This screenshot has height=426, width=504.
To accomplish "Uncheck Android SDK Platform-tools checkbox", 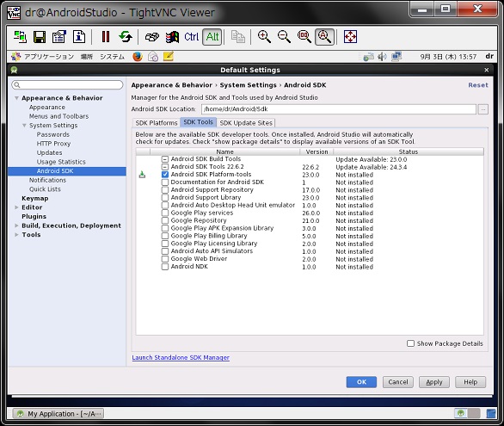I will click(165, 175).
